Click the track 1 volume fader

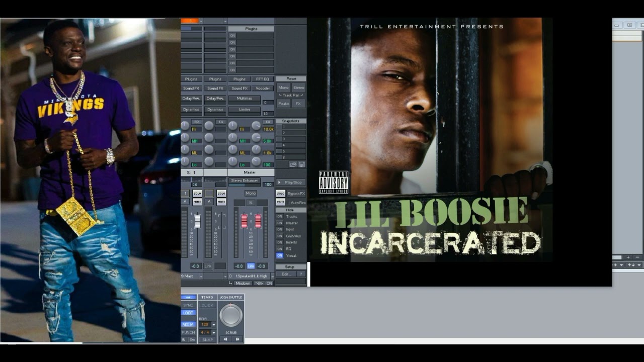click(197, 221)
